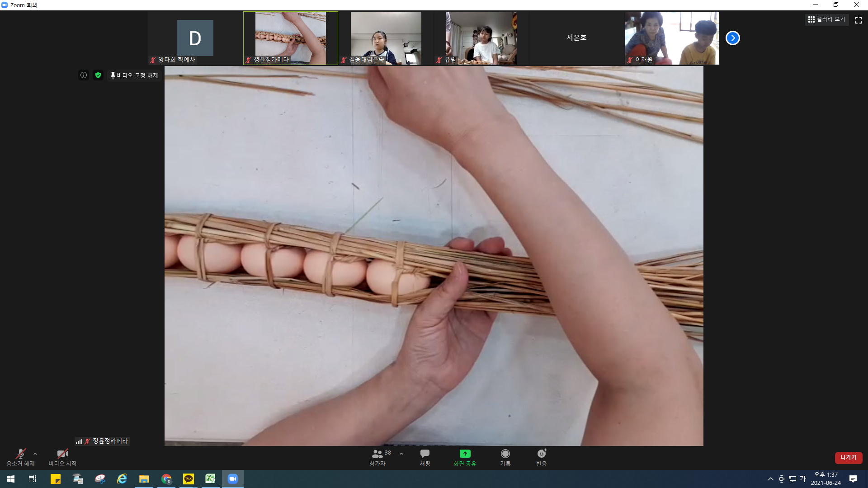Image resolution: width=868 pixels, height=488 pixels.
Task: Click the 기록 record button
Action: (505, 457)
